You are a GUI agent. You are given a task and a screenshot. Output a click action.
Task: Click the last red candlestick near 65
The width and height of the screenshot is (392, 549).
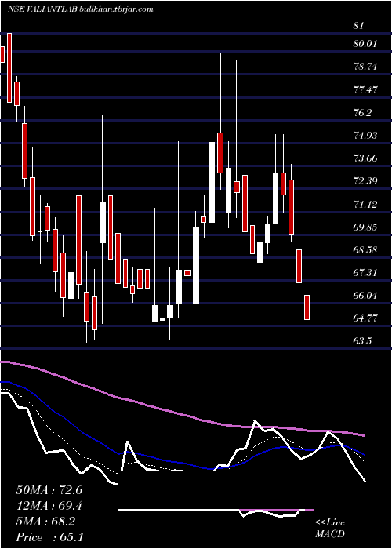coord(307,307)
